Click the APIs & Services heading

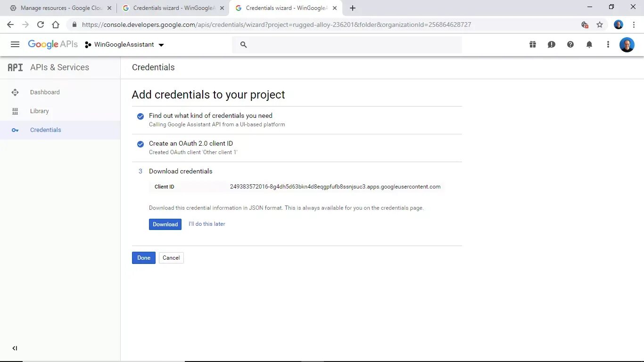point(59,67)
